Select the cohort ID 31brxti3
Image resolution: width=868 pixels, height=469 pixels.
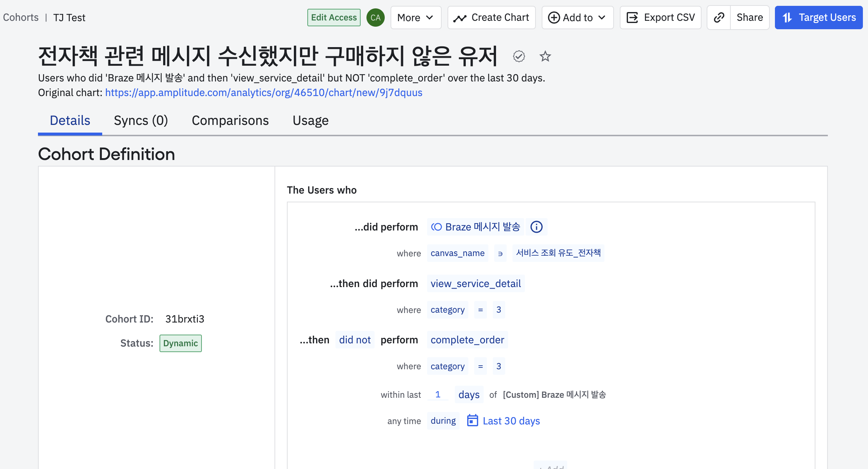point(185,319)
